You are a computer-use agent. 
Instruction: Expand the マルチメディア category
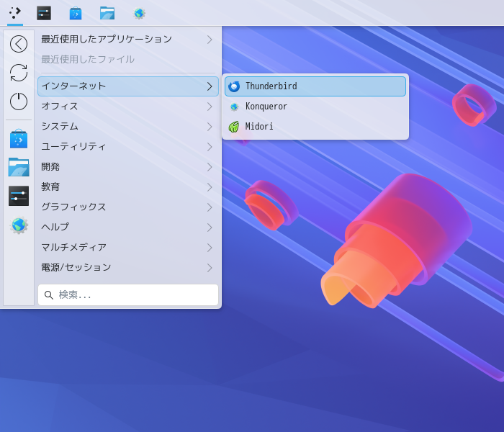click(x=128, y=247)
